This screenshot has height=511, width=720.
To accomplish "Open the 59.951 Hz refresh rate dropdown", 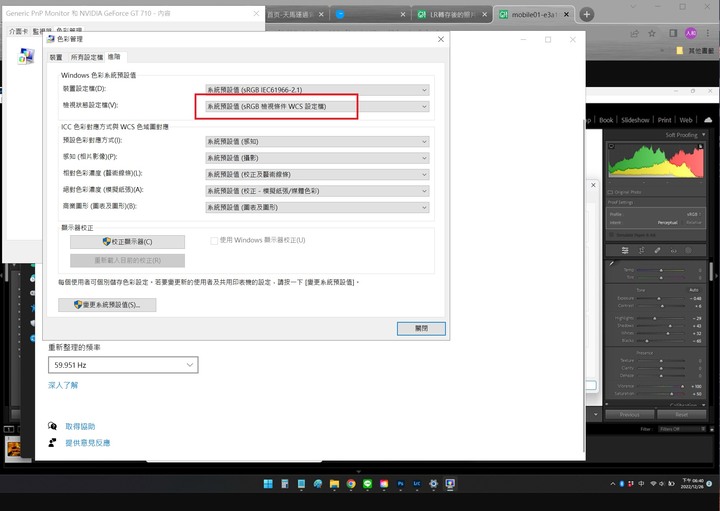I will (123, 365).
